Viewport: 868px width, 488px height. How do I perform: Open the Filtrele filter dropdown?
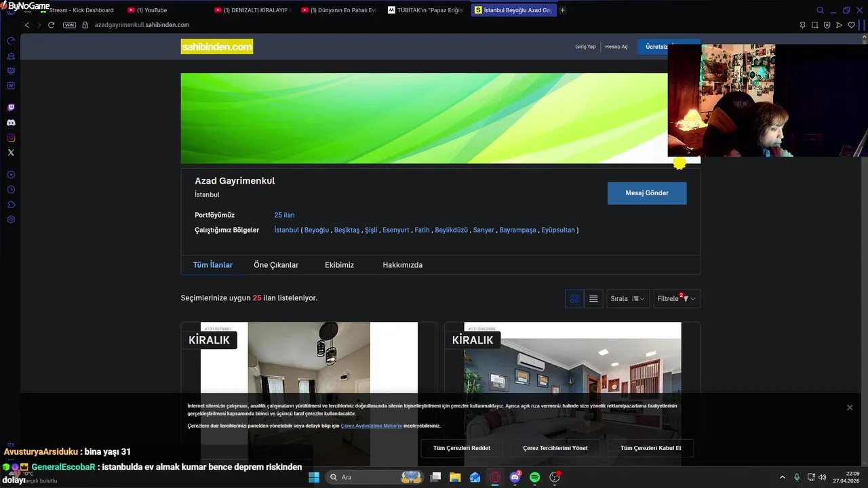pos(677,298)
